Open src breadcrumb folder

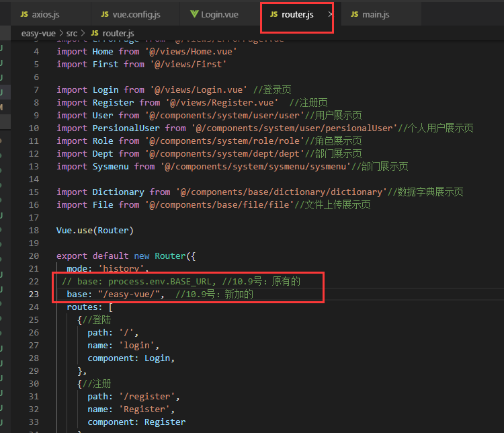click(72, 34)
